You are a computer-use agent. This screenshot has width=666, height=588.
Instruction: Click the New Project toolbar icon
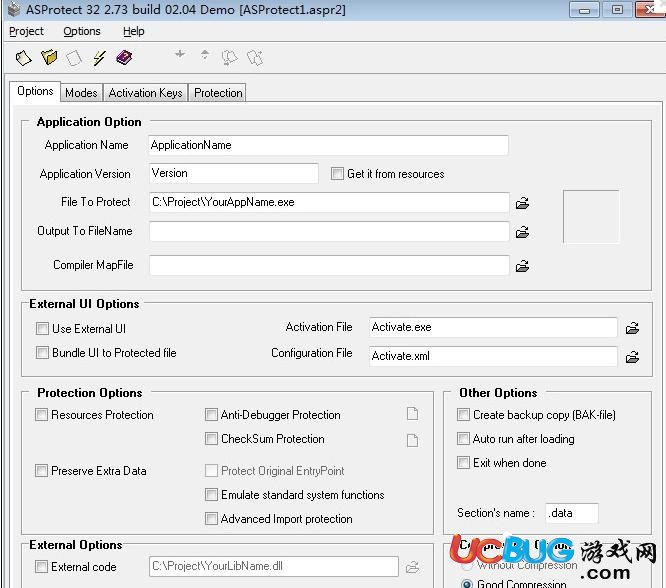click(23, 58)
